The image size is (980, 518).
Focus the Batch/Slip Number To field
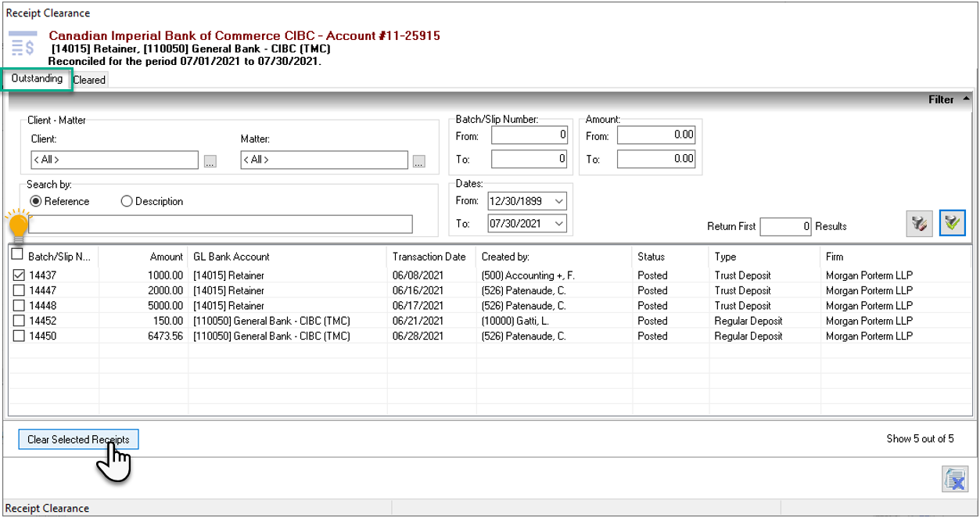(529, 159)
